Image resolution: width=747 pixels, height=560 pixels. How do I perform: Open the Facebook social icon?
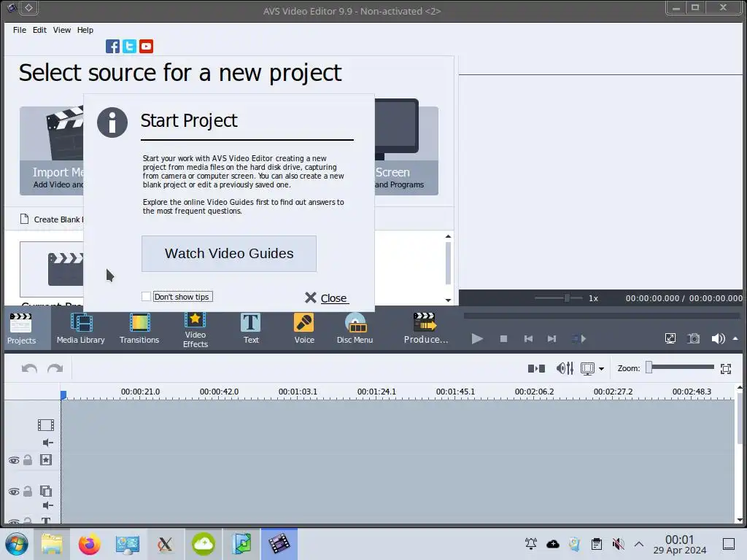[112, 46]
